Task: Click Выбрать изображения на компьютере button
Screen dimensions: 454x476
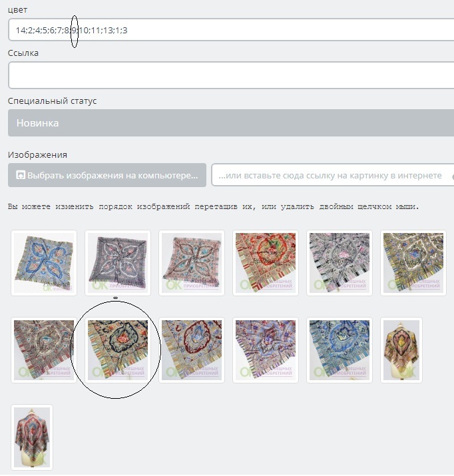Action: coord(107,175)
